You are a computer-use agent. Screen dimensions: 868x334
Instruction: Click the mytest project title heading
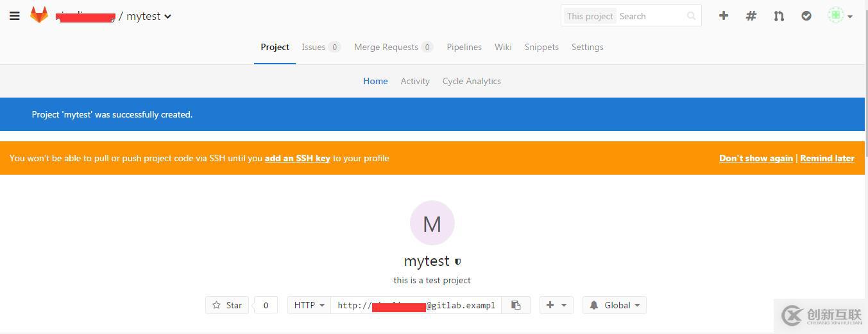(x=427, y=261)
